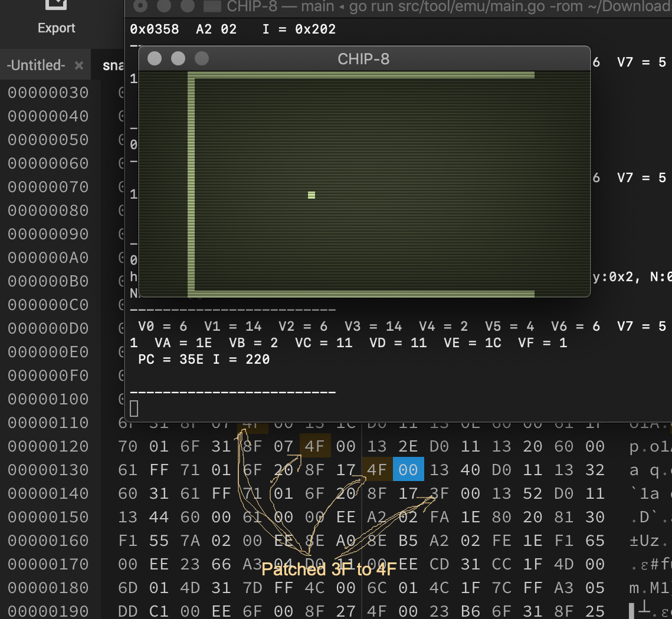
Task: Close the CHIP-8 emulator window
Action: tap(155, 58)
